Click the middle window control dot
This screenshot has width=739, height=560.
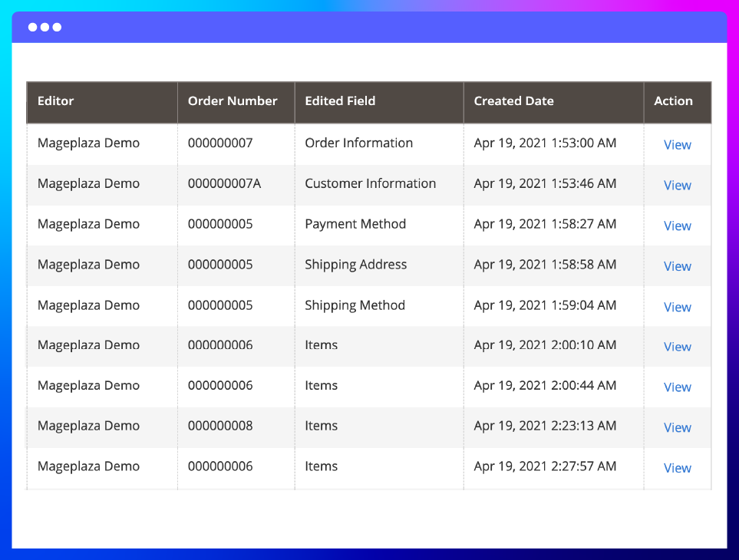pos(45,28)
